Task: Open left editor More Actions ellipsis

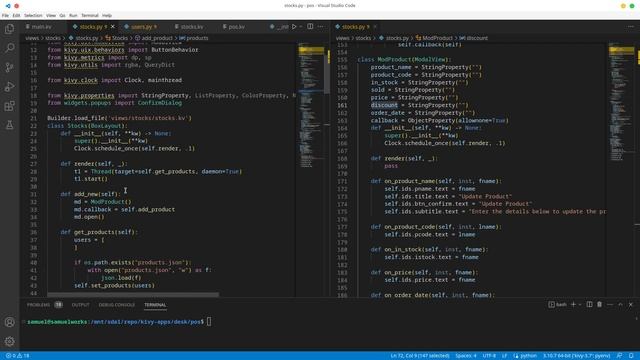Action: [x=321, y=27]
